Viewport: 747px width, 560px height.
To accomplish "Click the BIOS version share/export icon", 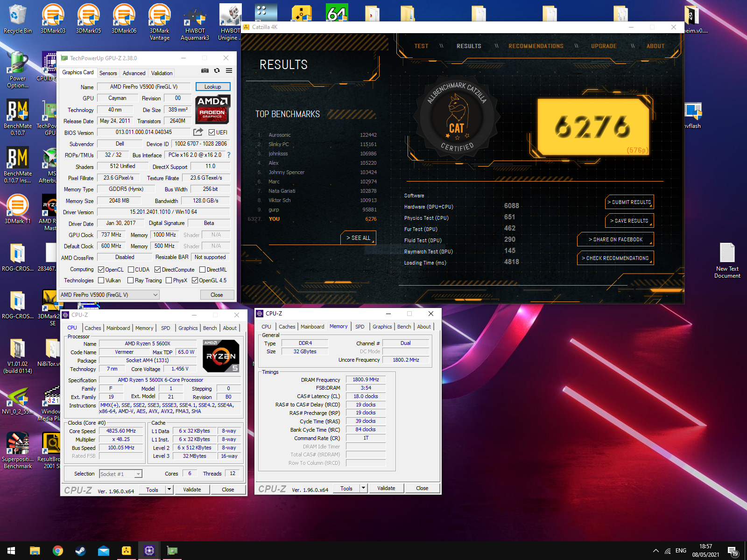I will click(x=198, y=132).
